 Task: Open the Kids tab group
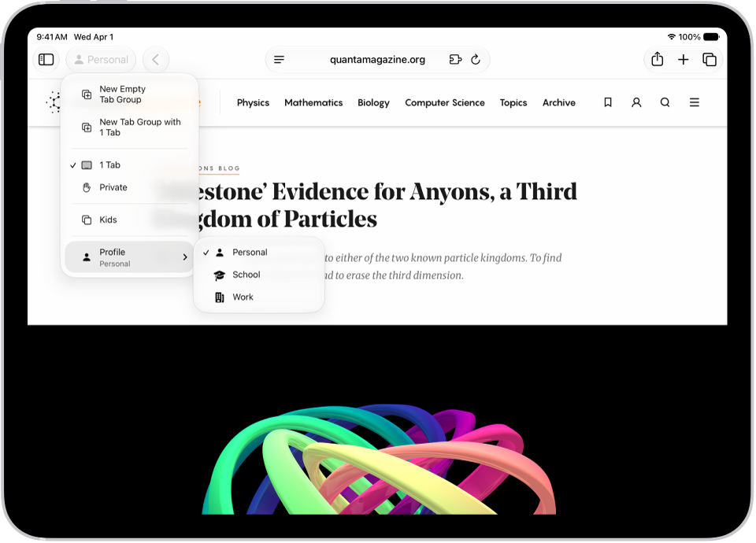pyautogui.click(x=130, y=220)
